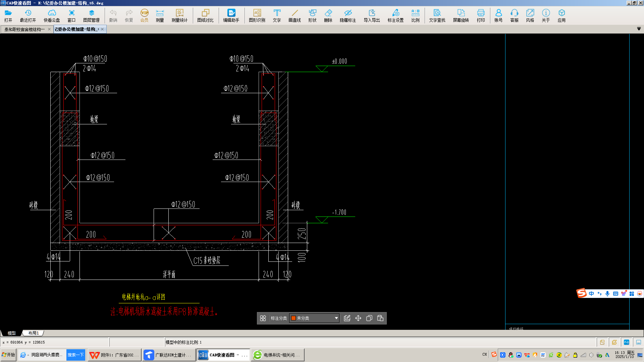Click the 撤销 undo arrow
The image size is (644, 362).
tap(113, 15)
